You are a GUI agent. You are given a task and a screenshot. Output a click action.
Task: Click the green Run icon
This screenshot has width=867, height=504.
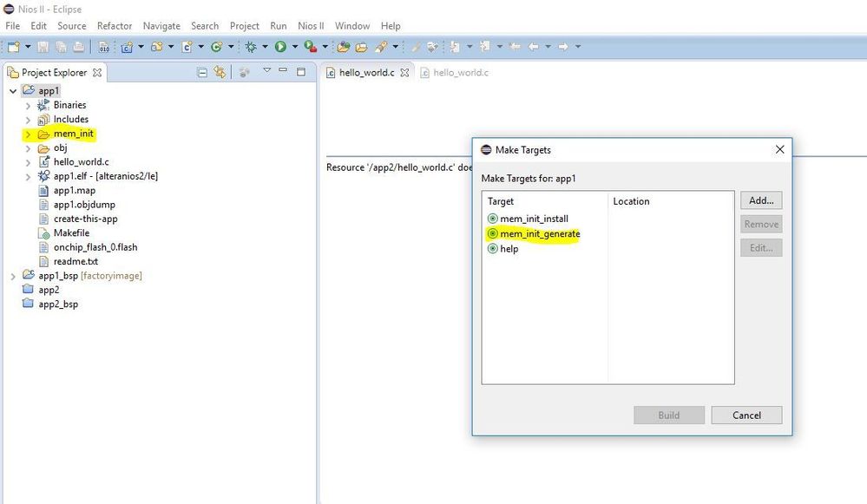[280, 47]
